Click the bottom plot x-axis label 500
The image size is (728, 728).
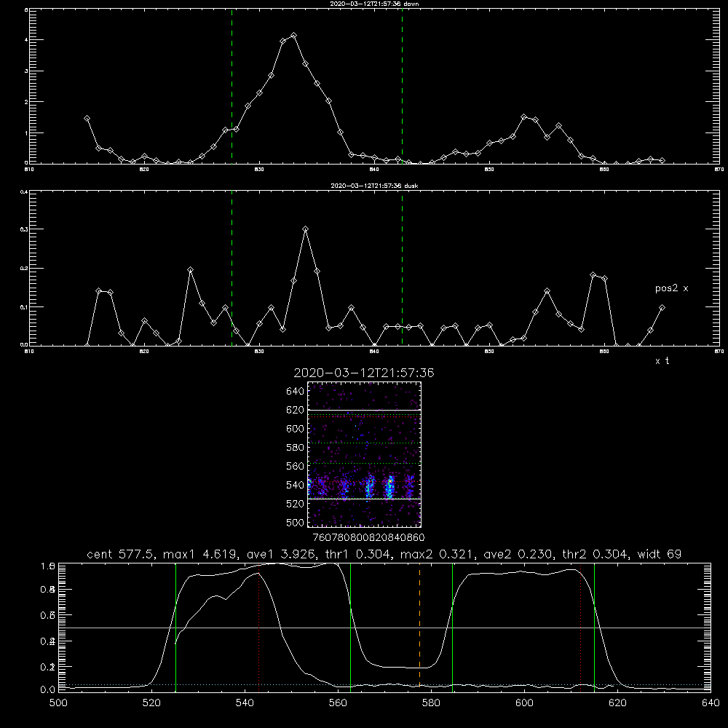point(58,703)
